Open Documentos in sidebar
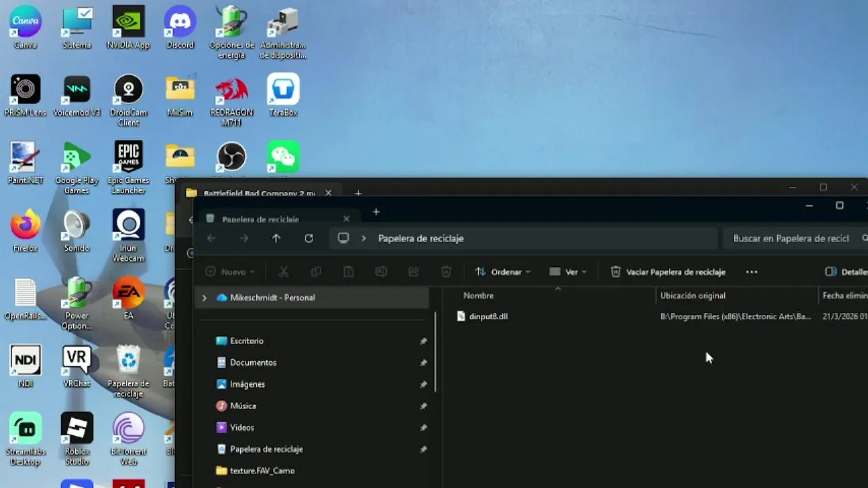 pos(253,363)
